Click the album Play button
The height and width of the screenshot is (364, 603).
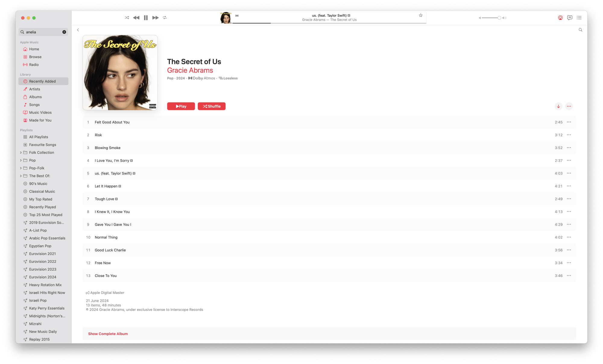click(181, 106)
